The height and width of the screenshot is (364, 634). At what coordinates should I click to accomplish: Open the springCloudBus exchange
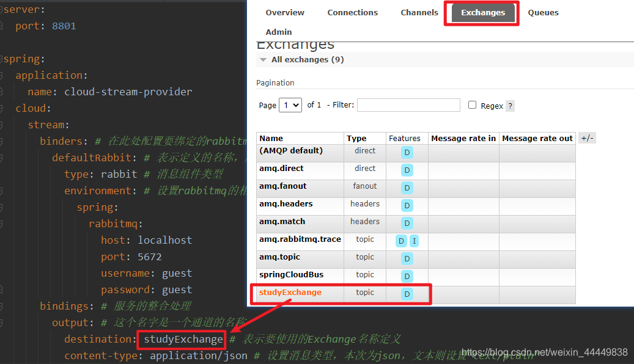click(x=291, y=275)
